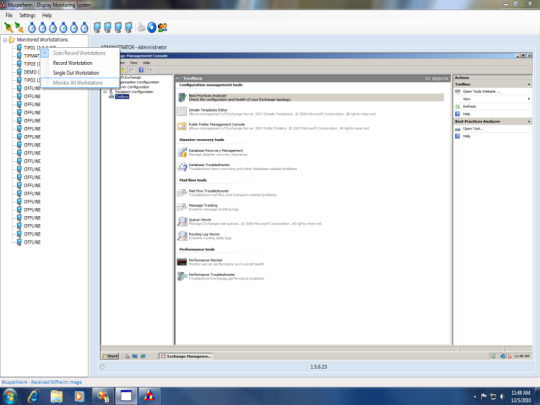Select the TIP01 workstation computer icon

tap(20, 48)
